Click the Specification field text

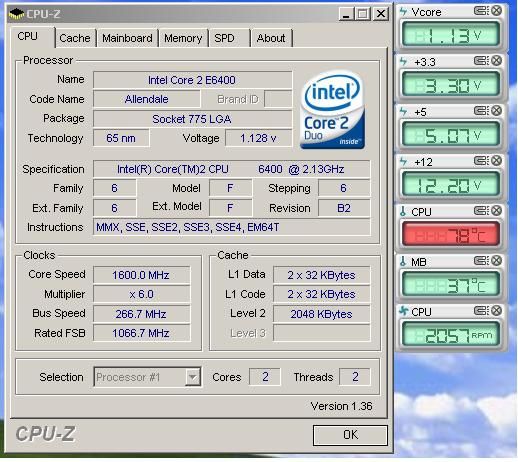tap(231, 169)
